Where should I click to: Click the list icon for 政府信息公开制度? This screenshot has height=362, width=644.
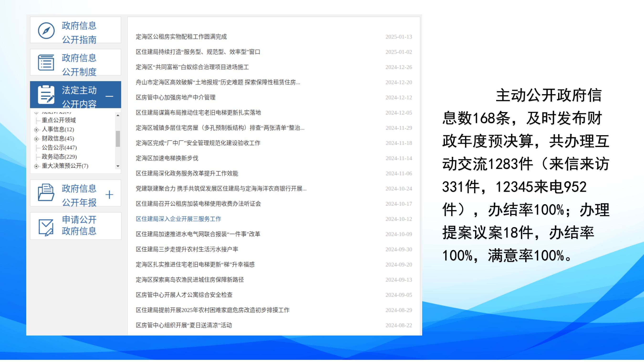[46, 62]
